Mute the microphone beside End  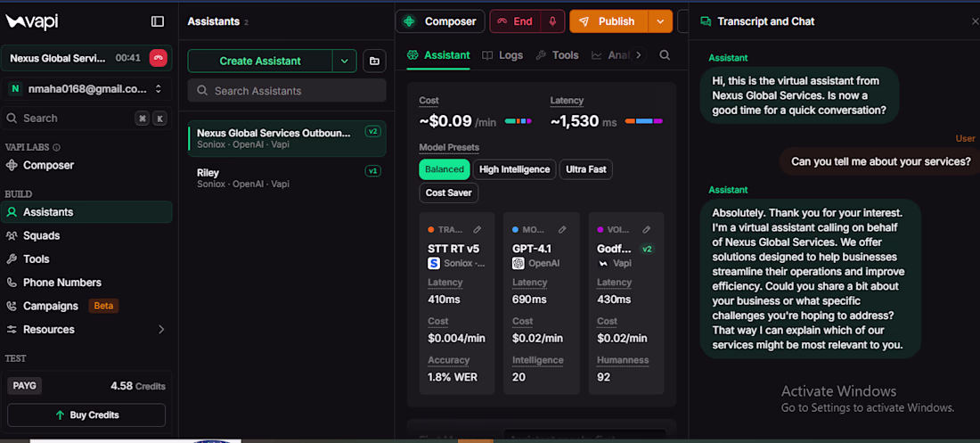pyautogui.click(x=552, y=21)
